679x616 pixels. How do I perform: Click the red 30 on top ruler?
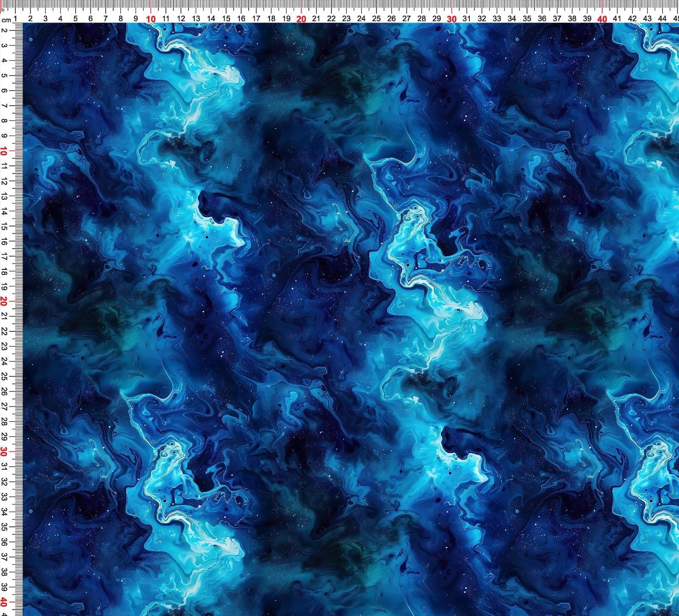(x=452, y=19)
